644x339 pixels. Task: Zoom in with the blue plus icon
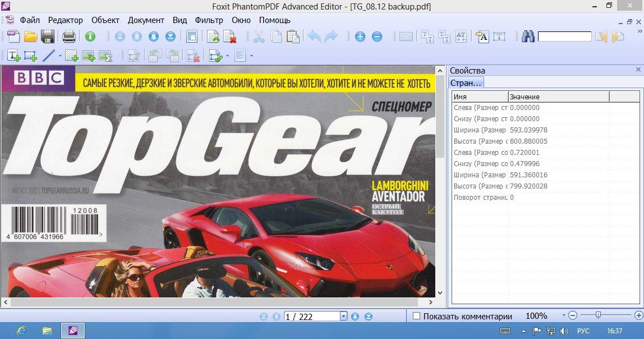click(360, 36)
